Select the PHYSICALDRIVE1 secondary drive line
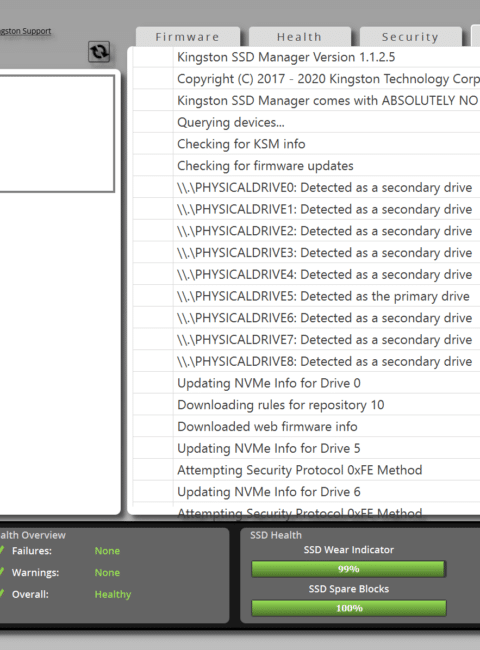 [x=306, y=209]
